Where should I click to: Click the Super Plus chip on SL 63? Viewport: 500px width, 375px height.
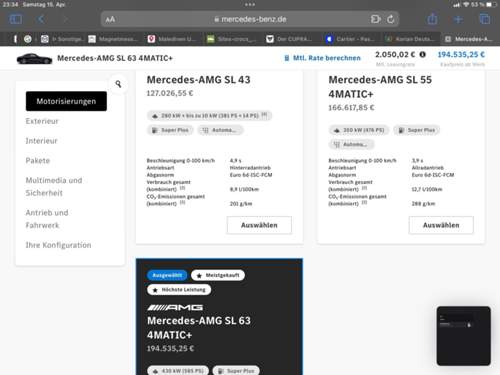[x=236, y=370]
